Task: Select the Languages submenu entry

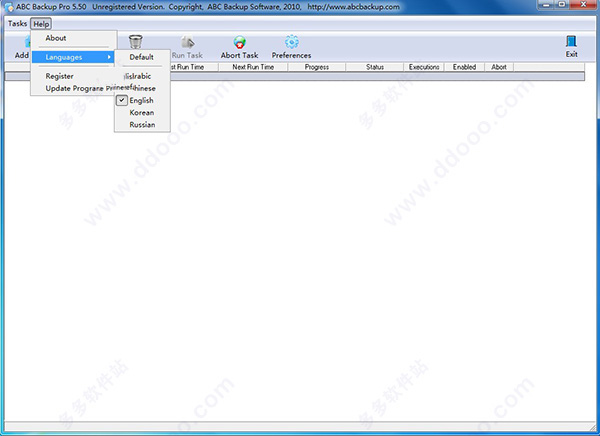Action: [x=73, y=57]
